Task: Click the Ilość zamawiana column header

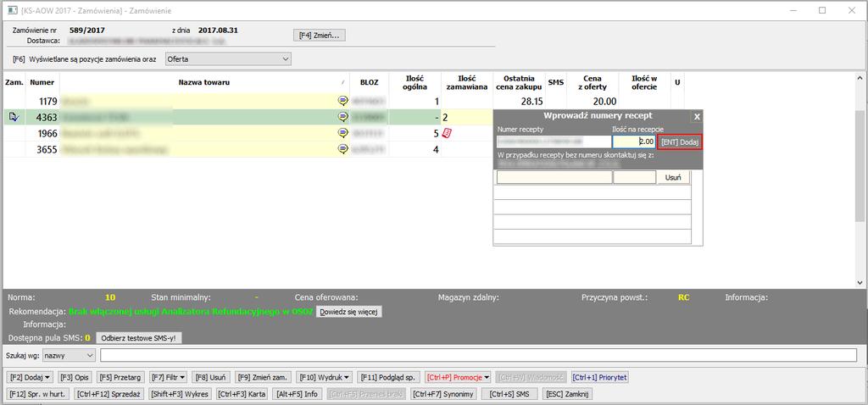Action: pos(467,82)
